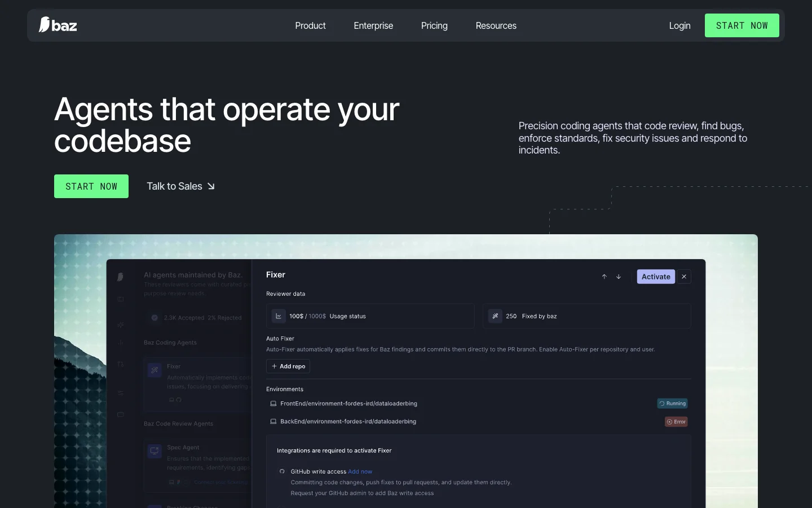Click the laptop icon beside the FrontEnd environment
The image size is (812, 508).
[x=273, y=404]
